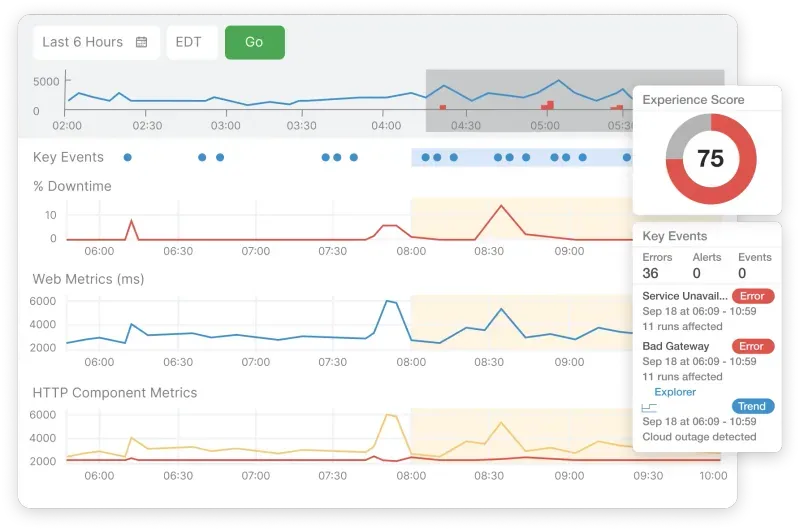Screen dimensions: 800x530
Task: Click the Alerts label in Key Events panel
Action: (707, 257)
